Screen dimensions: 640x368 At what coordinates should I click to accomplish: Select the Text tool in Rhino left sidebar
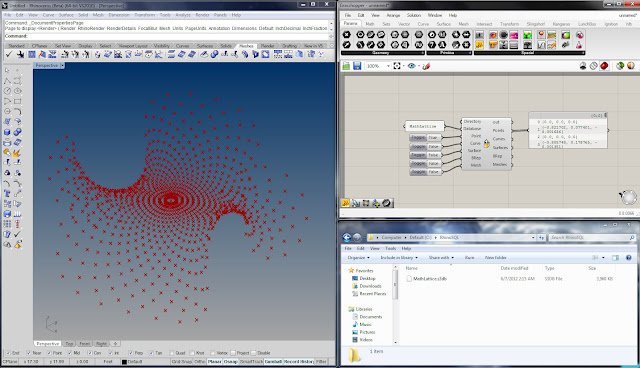8,193
